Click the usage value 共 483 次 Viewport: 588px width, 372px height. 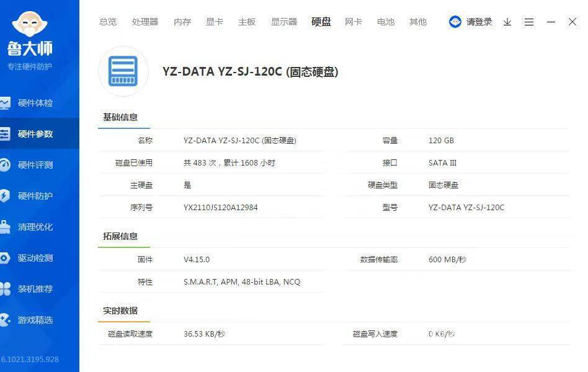[x=229, y=162]
